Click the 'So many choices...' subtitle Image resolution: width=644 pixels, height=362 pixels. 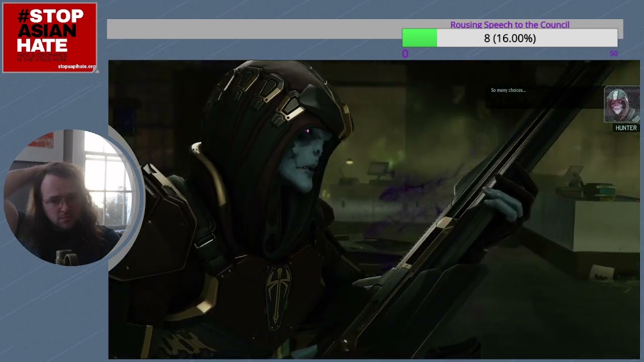(x=508, y=90)
